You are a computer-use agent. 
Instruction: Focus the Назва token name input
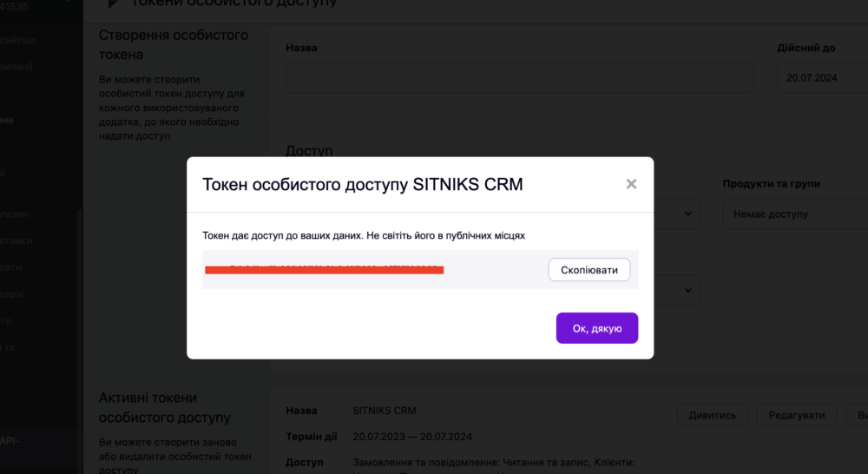click(519, 77)
